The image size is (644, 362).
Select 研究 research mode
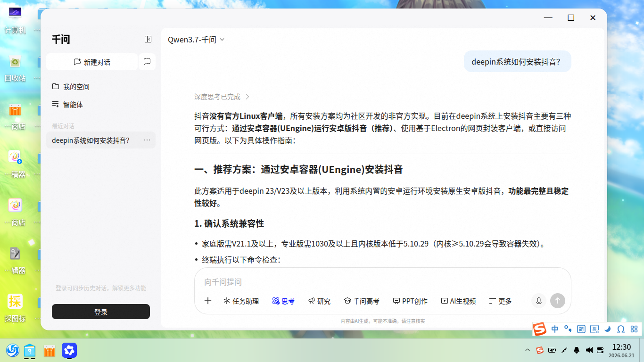point(319,301)
